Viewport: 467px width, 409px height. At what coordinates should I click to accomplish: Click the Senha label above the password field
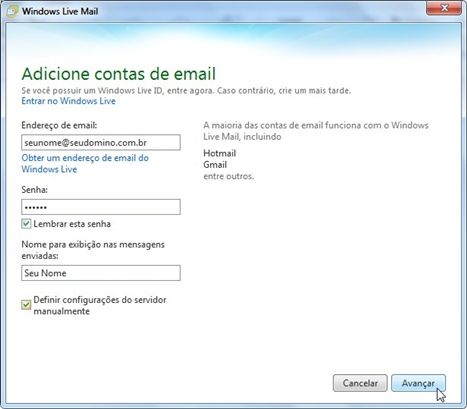coord(34,190)
